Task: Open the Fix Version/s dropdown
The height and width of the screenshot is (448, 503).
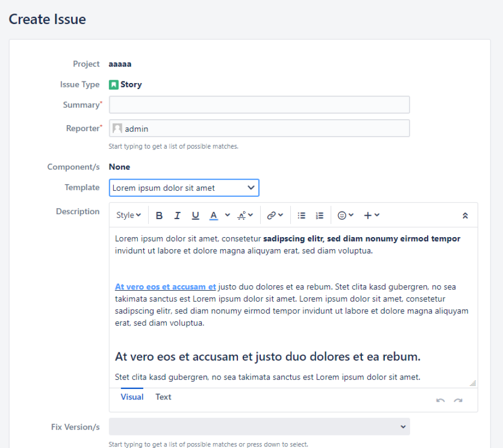Action: [259, 427]
